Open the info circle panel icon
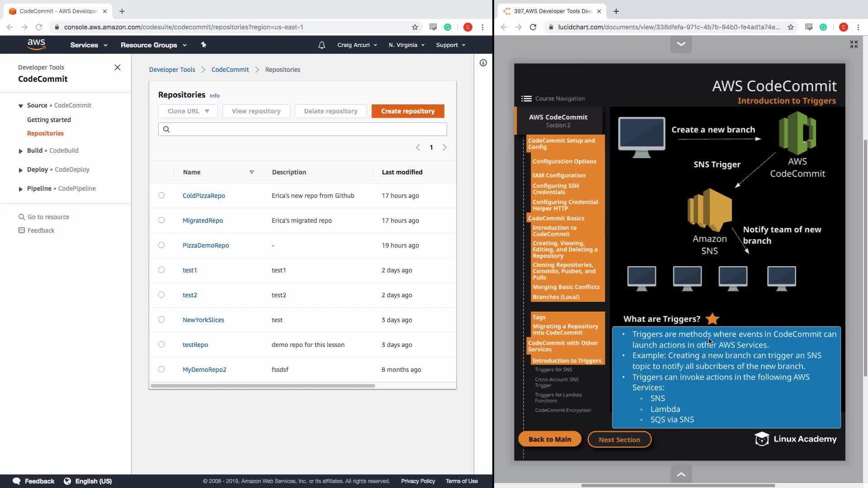 click(x=483, y=63)
